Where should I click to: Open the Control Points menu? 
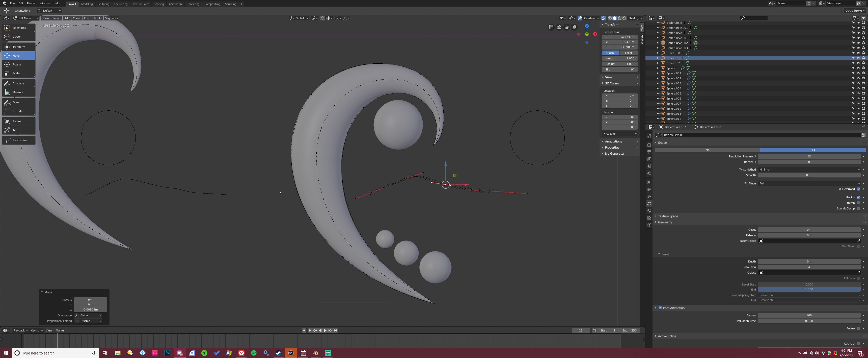93,18
